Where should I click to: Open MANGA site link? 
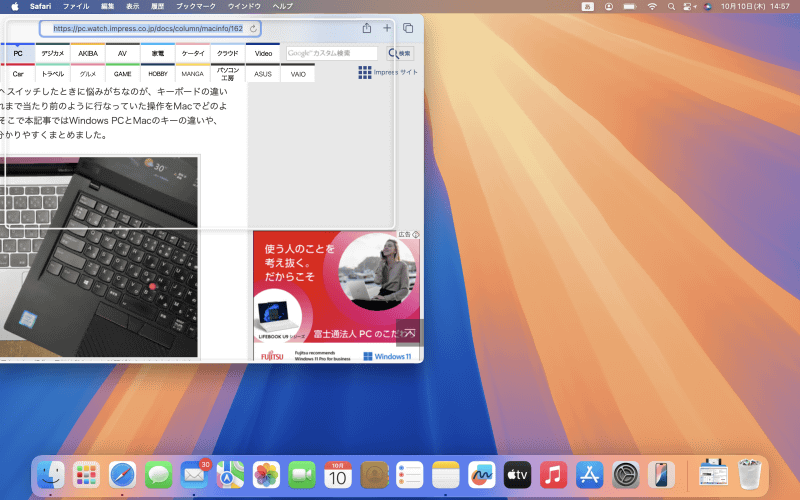[x=193, y=73]
